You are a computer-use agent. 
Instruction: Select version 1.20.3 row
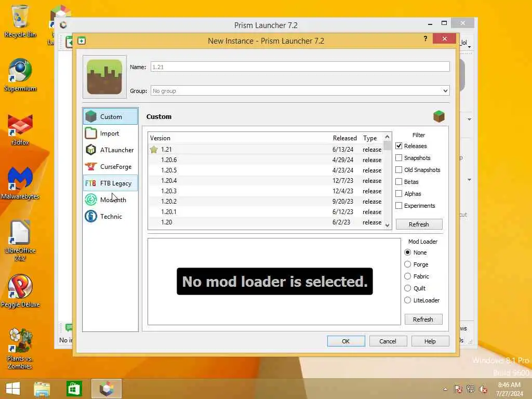pyautogui.click(x=265, y=191)
